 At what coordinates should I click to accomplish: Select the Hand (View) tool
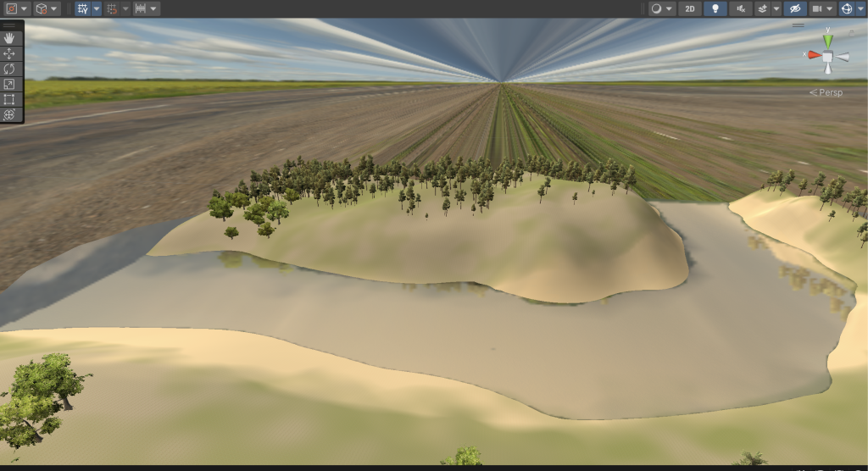pos(9,38)
